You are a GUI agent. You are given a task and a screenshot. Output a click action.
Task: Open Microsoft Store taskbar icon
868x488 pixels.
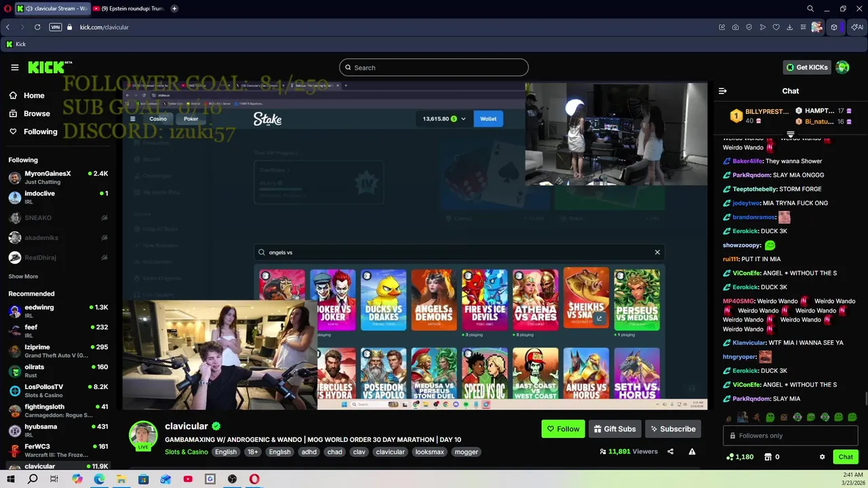coord(144,479)
